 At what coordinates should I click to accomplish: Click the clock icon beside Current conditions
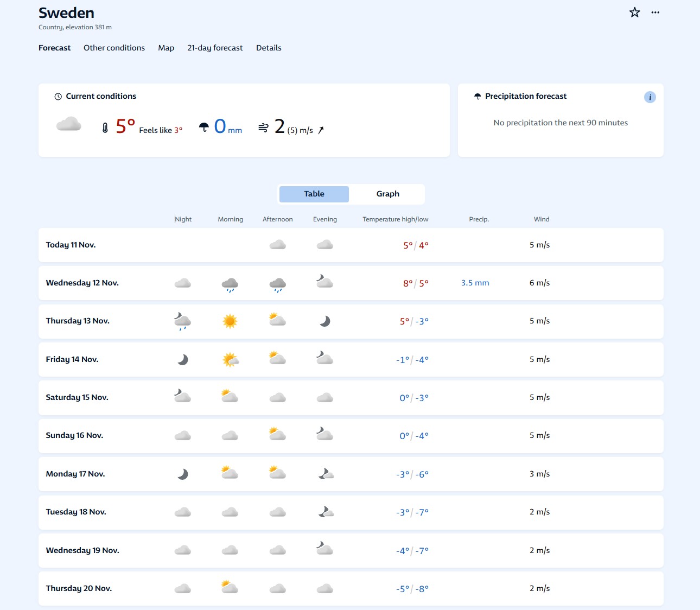click(x=58, y=97)
